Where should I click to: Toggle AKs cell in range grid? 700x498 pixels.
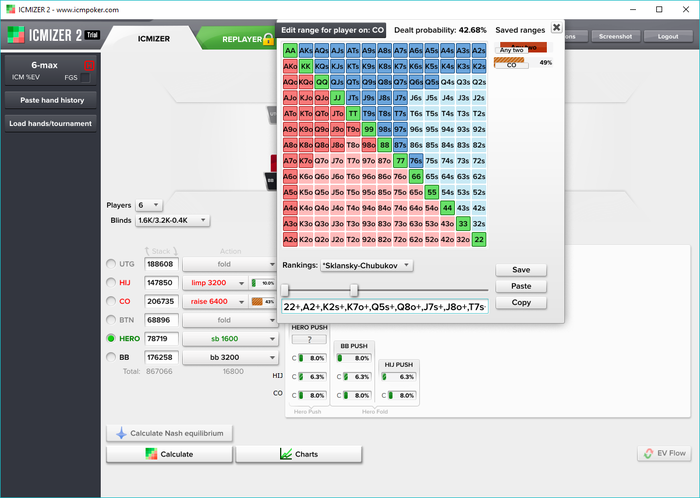(306, 50)
